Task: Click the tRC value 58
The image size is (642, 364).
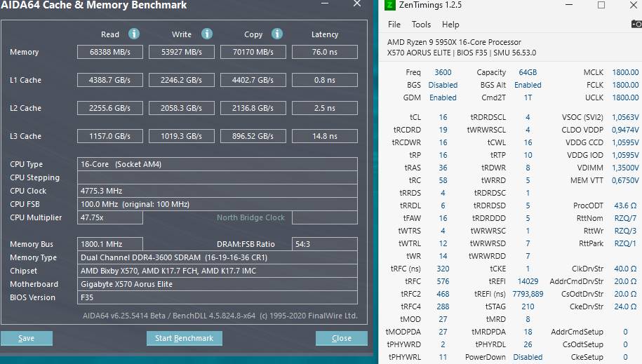Action: [443, 180]
